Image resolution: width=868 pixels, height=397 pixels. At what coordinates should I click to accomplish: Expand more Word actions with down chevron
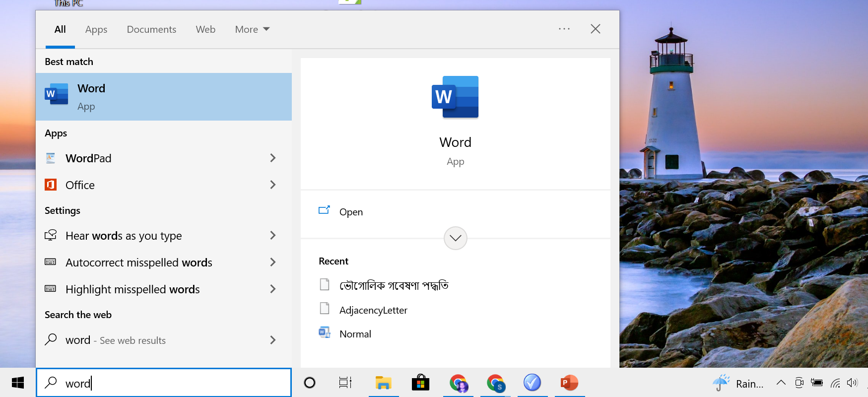tap(455, 238)
